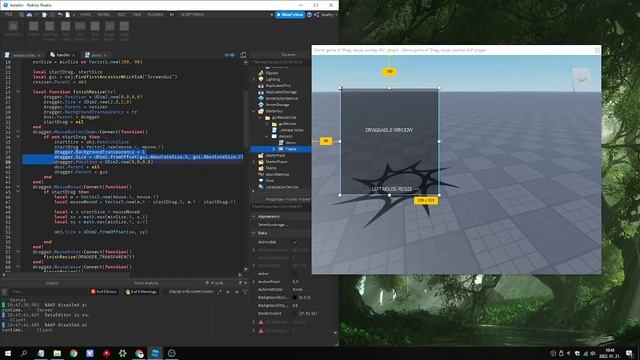The height and width of the screenshot is (360, 640).
Task: Switch to the HOME ribbon tab
Action: (85, 14)
